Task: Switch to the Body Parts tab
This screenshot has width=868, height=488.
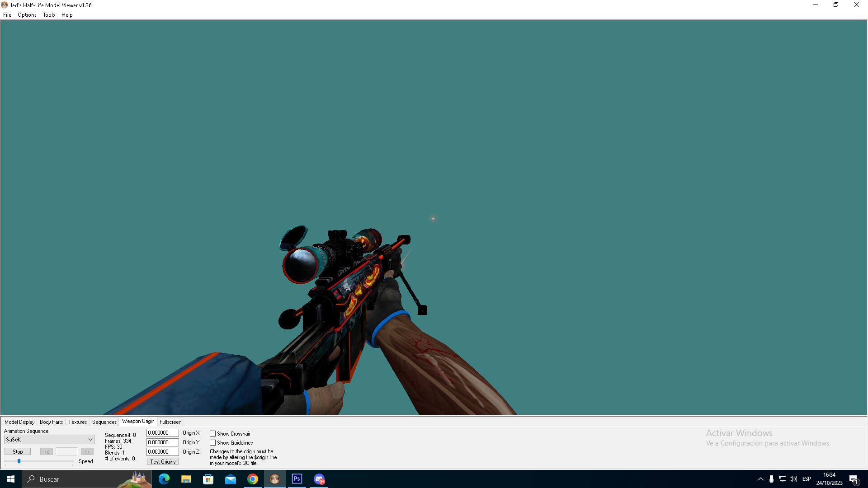Action: [x=51, y=422]
